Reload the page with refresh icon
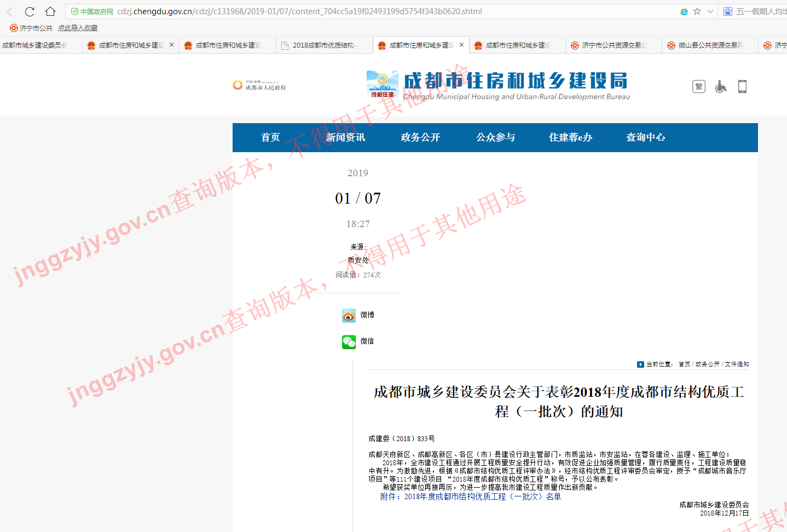 (x=30, y=11)
